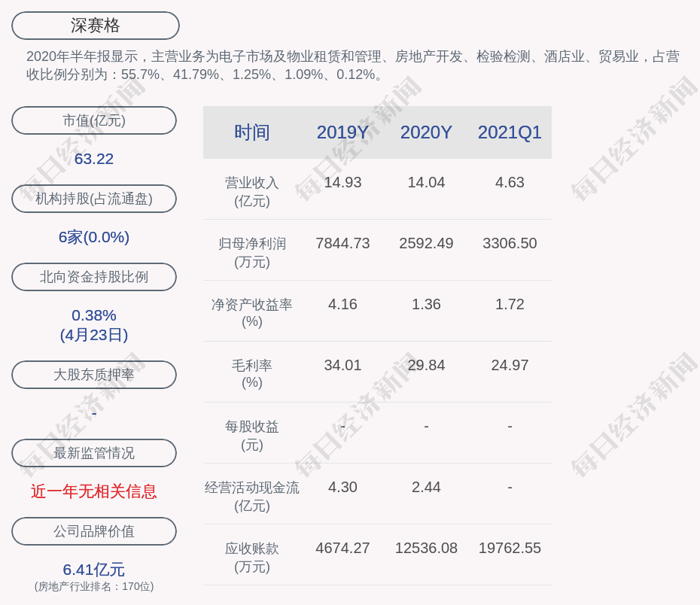Select the cash flow value 2.44
Screen dimensions: 700x605
426,487
